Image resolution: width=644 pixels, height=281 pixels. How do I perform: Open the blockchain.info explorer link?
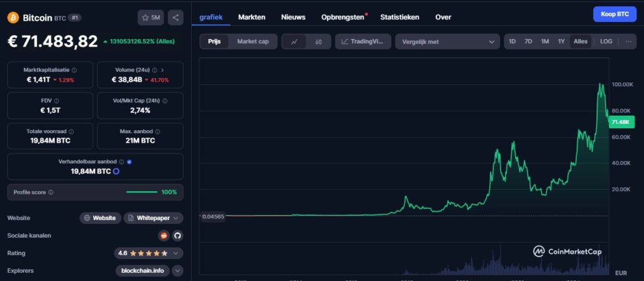(143, 271)
